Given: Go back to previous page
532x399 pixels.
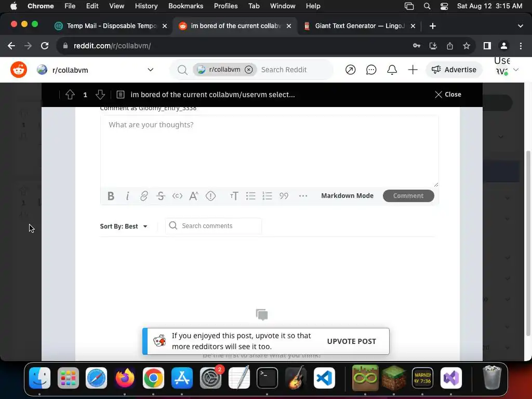Looking at the screenshot, I should click(11, 46).
